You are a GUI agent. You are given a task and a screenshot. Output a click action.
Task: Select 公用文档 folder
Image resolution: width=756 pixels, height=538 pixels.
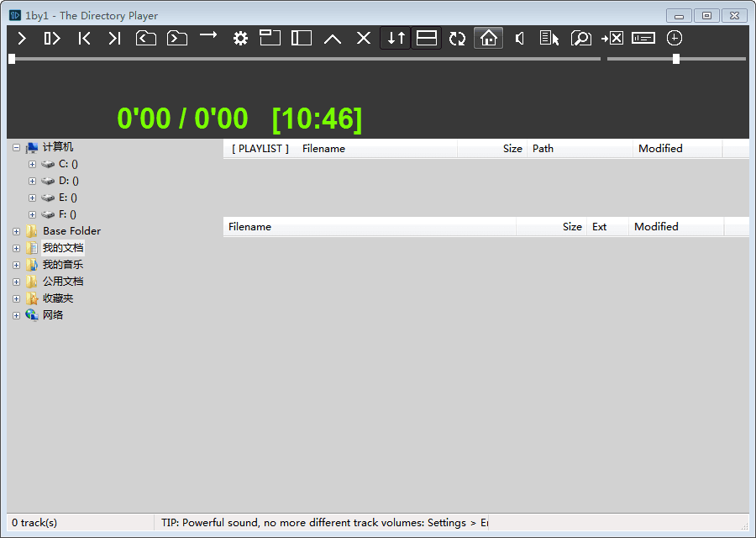click(63, 282)
